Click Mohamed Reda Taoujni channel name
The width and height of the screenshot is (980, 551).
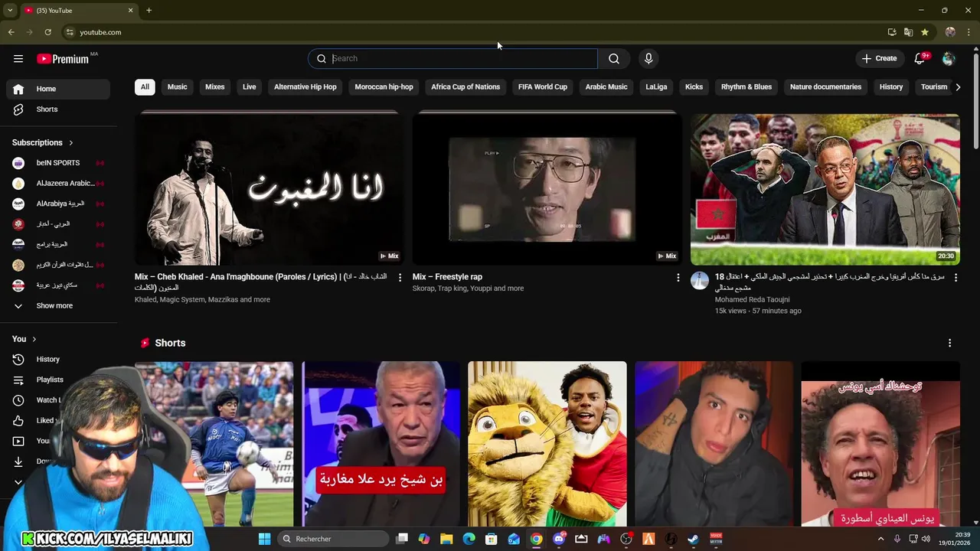coord(752,300)
